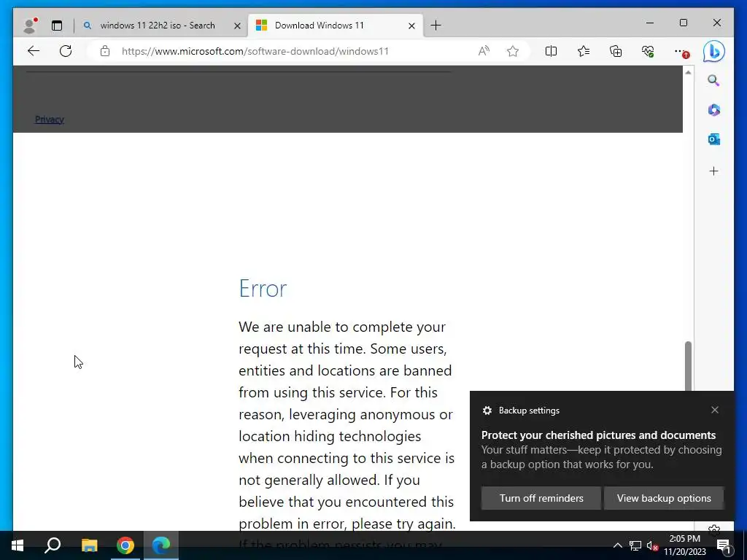Screen dimensions: 747x560
Task: Open the notification center icon
Action: coord(724,546)
